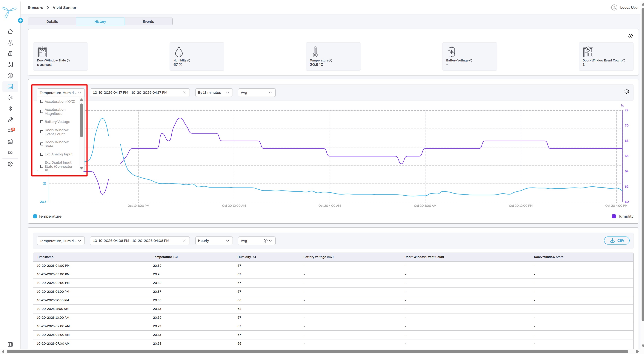Screen dimensions: 644x354
Task: Open summary cards settings gear icon
Action: [x=631, y=36]
